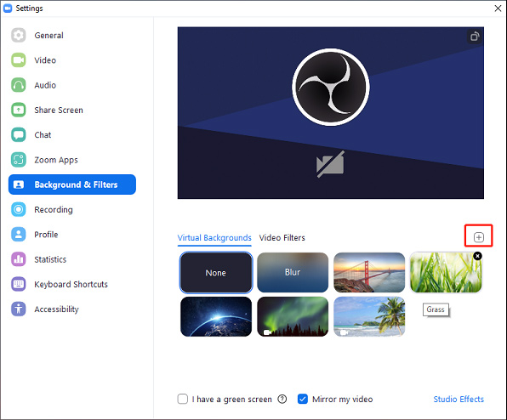Screen dimensions: 507x420
Task: Pick the Northern Lights video background
Action: 293,316
